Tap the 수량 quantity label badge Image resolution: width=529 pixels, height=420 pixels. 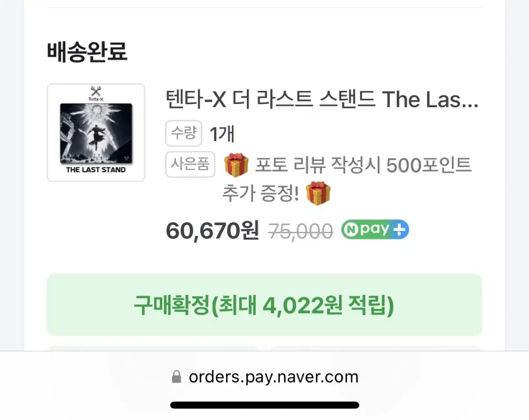tap(183, 133)
